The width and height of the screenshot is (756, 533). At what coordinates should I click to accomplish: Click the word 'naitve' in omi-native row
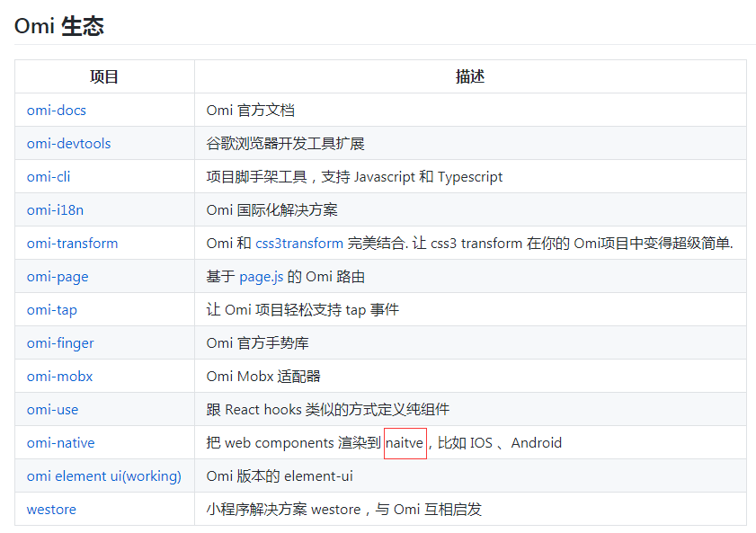coord(405,443)
